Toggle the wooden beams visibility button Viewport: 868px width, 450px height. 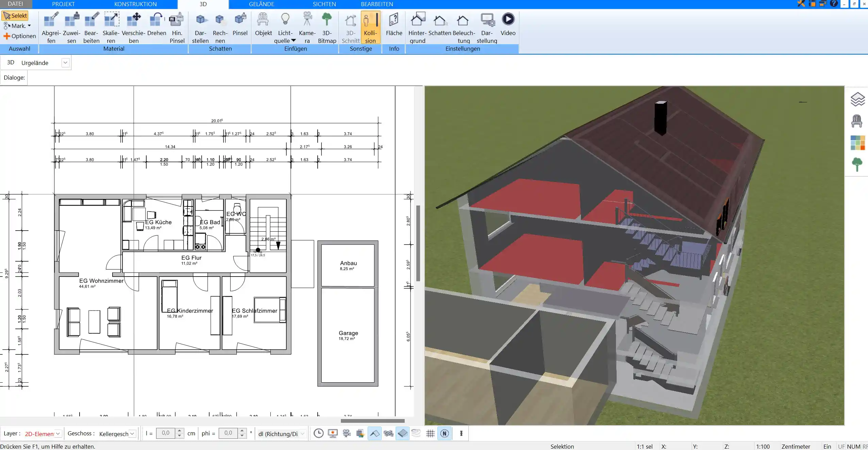pos(388,433)
